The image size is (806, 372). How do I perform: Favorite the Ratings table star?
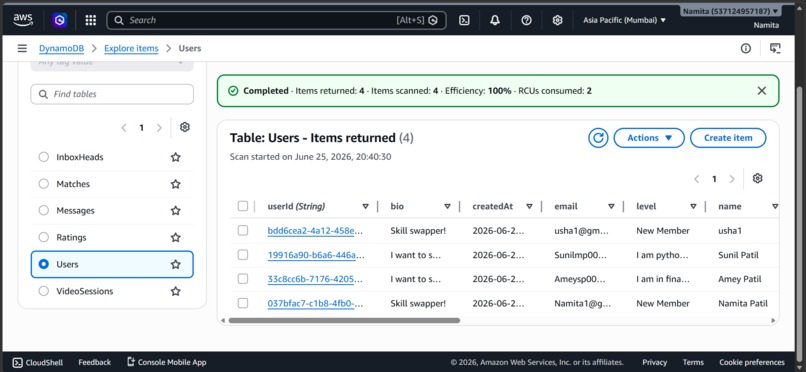click(175, 237)
